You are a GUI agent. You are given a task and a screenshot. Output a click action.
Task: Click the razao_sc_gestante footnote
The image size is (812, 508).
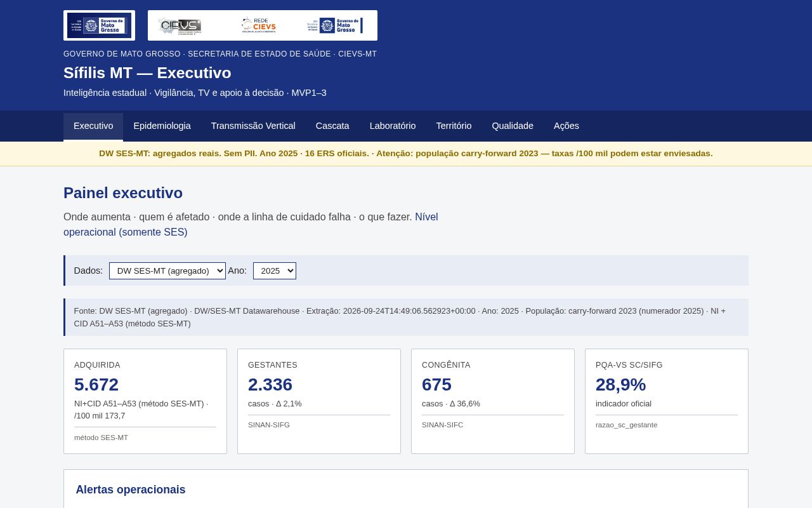click(626, 425)
